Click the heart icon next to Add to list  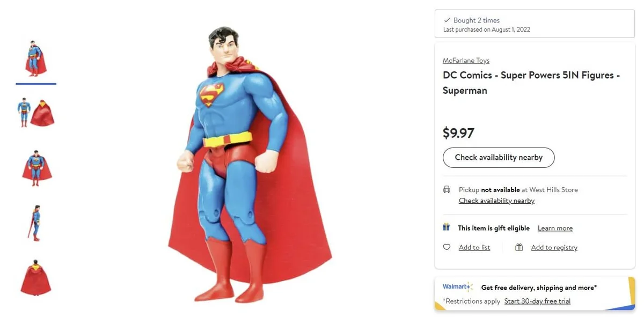pos(447,247)
